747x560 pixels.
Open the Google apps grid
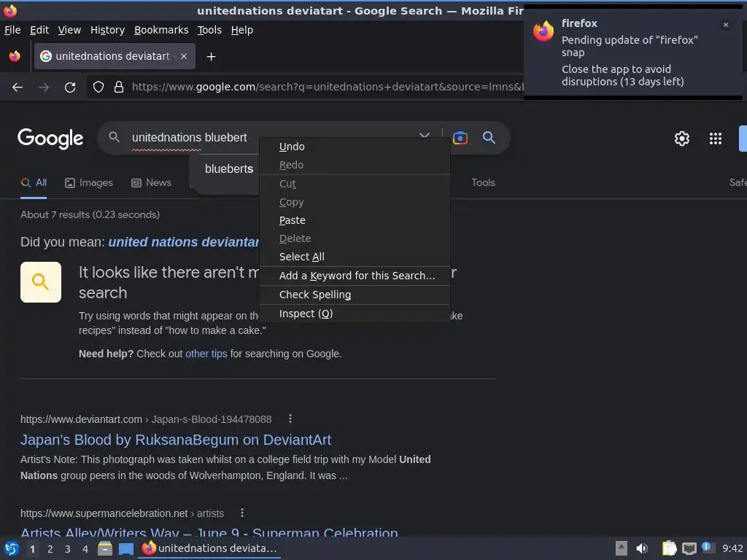(x=716, y=139)
